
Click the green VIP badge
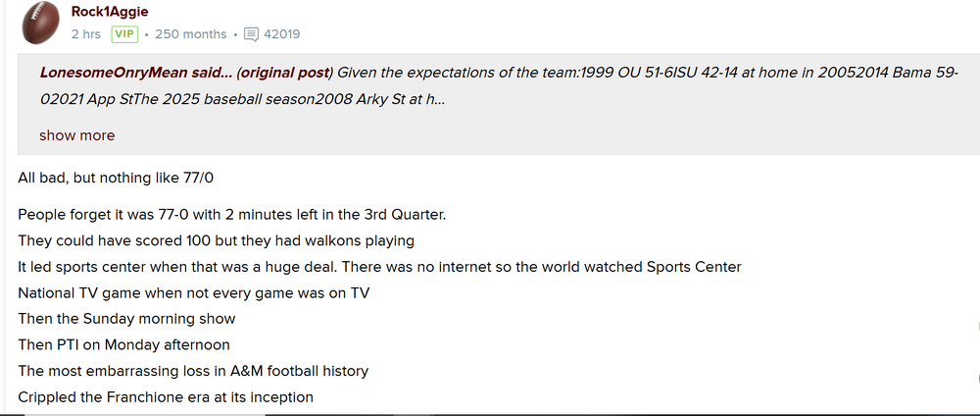click(x=123, y=34)
